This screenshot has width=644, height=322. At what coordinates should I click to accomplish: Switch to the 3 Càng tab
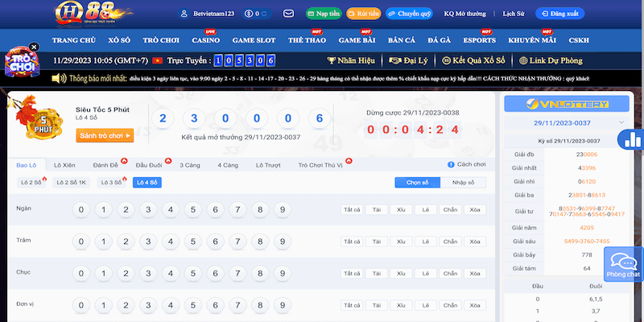point(190,164)
